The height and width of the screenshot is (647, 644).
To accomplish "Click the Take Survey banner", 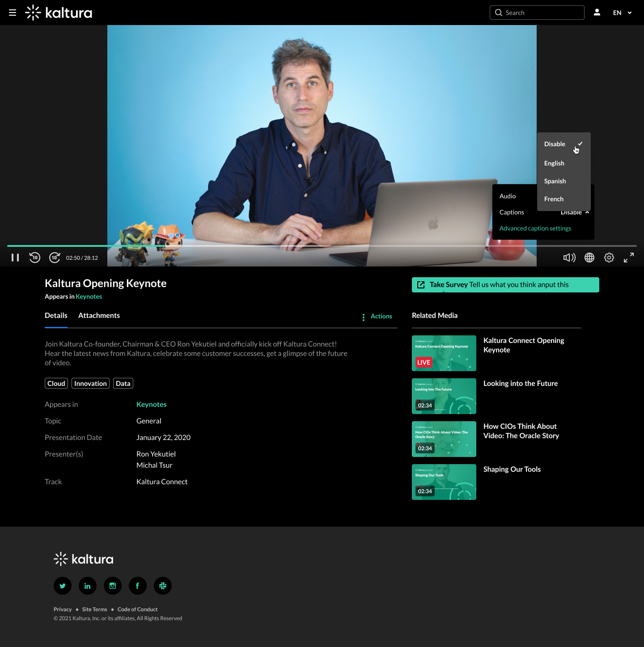I will [x=505, y=285].
